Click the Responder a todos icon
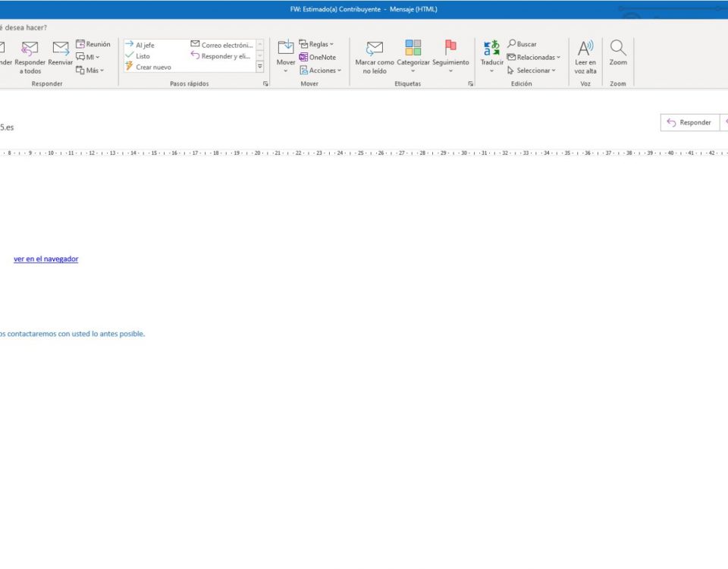Viewport: 728px width, 569px height. coord(30,49)
